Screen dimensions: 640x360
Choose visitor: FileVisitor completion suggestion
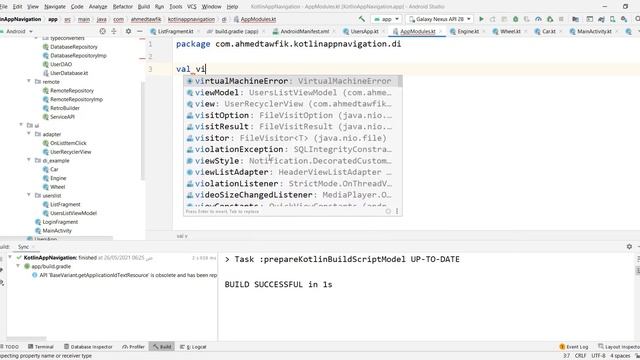[x=292, y=138]
